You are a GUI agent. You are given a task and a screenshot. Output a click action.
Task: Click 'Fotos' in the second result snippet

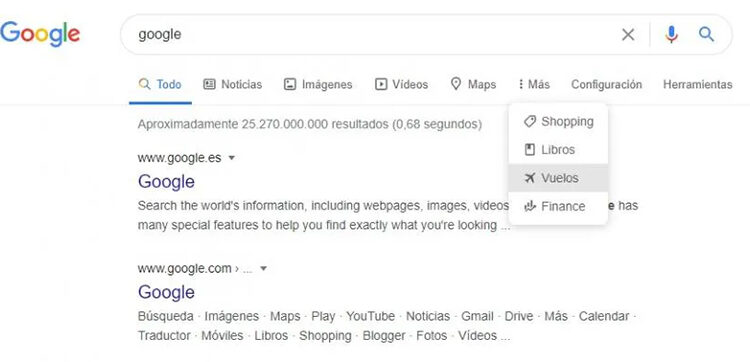tap(431, 336)
